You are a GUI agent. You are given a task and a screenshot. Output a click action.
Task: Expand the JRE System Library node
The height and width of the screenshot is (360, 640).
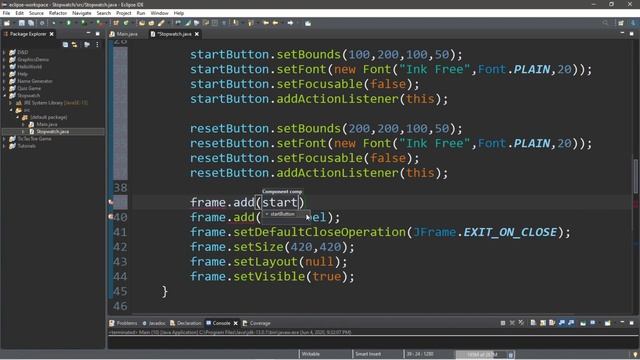11,103
